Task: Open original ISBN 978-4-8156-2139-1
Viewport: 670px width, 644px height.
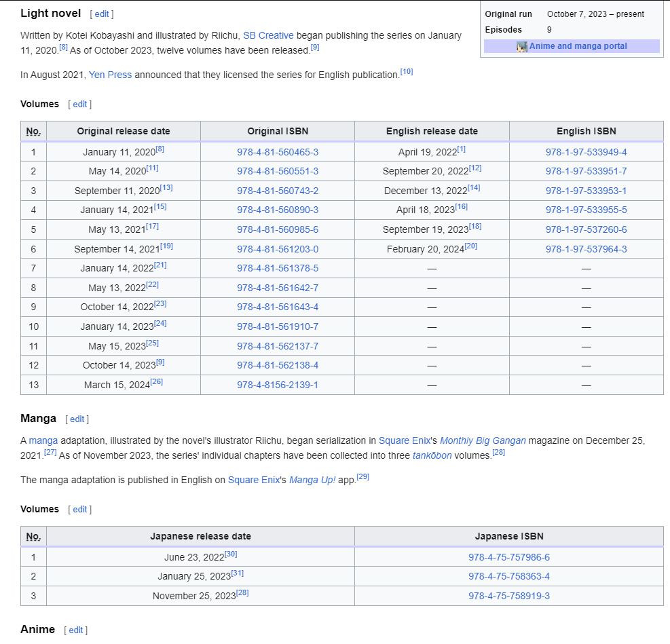Action: click(x=277, y=385)
